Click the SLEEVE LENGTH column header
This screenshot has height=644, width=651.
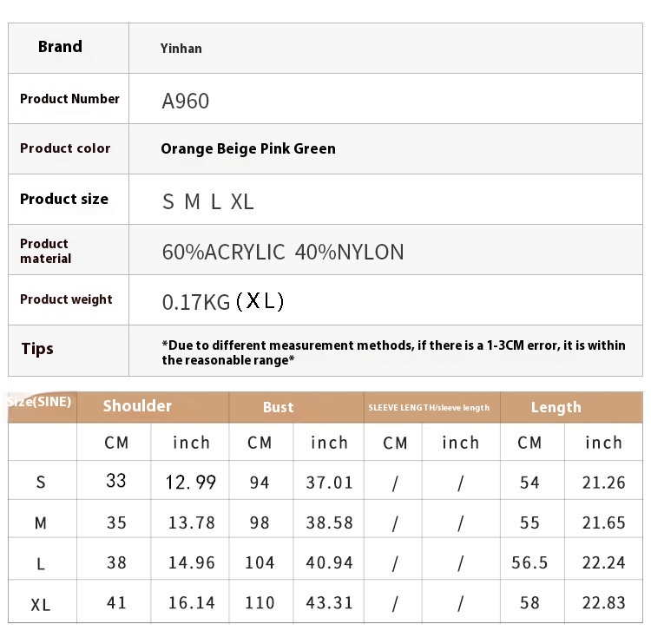pyautogui.click(x=429, y=408)
